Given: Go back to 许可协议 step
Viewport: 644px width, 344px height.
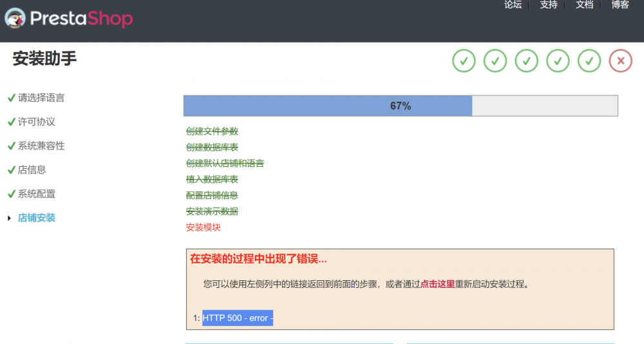Looking at the screenshot, I should [37, 122].
